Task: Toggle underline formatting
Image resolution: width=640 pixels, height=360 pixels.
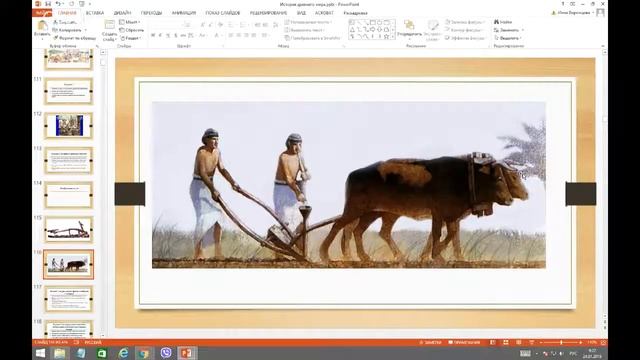Action: 168,36
